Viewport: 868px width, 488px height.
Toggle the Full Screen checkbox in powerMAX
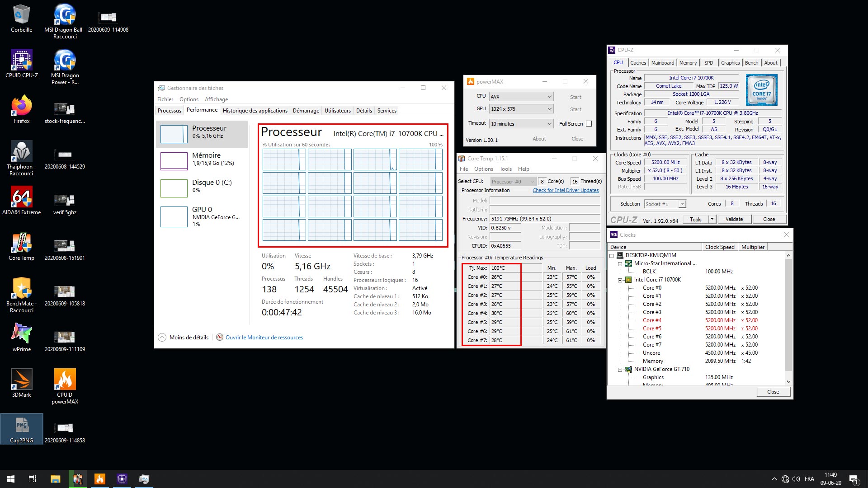(x=589, y=123)
